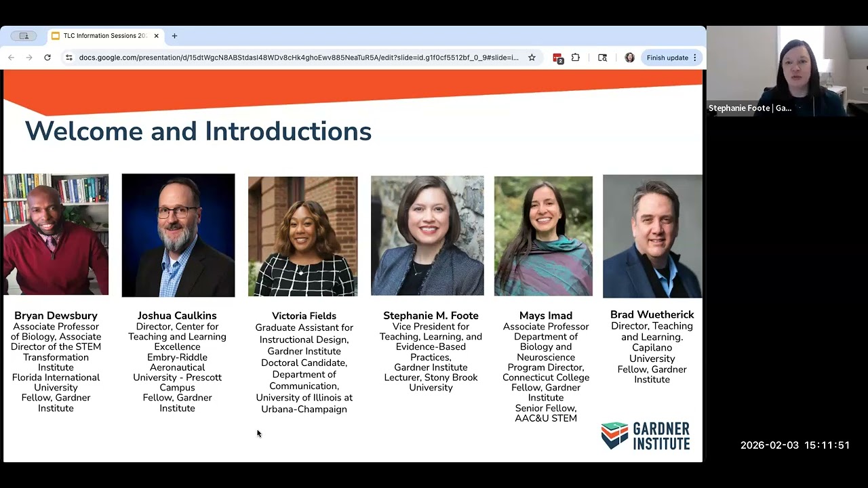This screenshot has width=868, height=488.
Task: Click Brad Wuetherick's photo
Action: 652,236
